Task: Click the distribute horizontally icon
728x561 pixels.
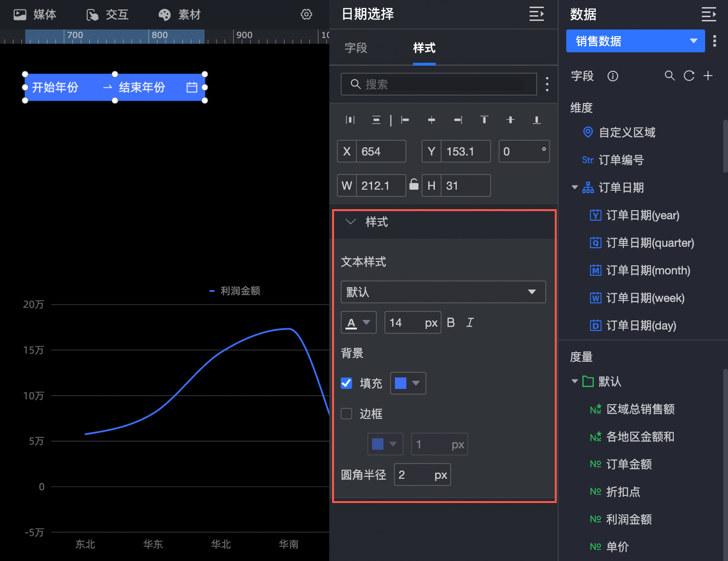Action: point(350,120)
